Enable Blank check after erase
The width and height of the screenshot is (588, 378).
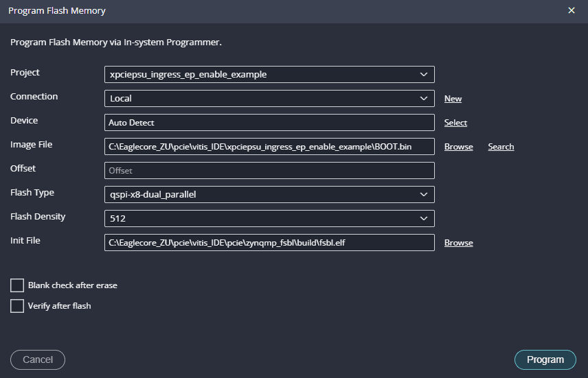coord(17,285)
